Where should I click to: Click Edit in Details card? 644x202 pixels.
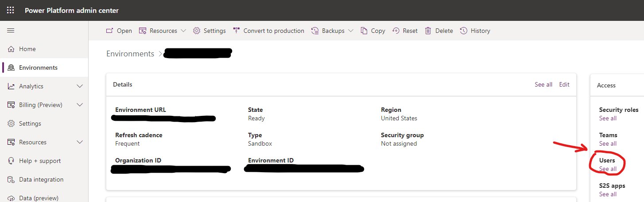564,84
